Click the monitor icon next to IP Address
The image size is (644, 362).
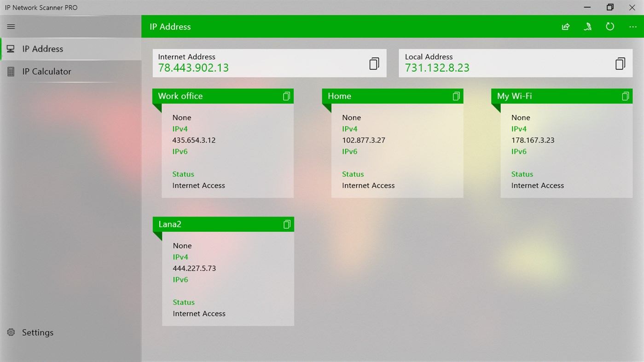11,49
